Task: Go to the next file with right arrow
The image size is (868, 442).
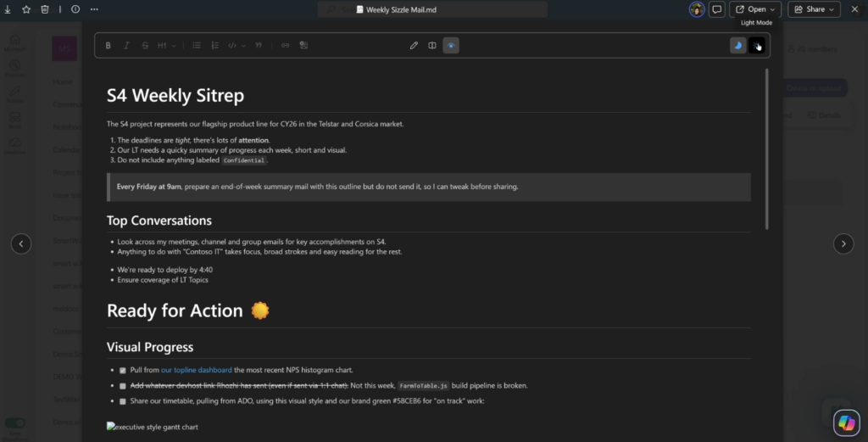Action: (843, 244)
